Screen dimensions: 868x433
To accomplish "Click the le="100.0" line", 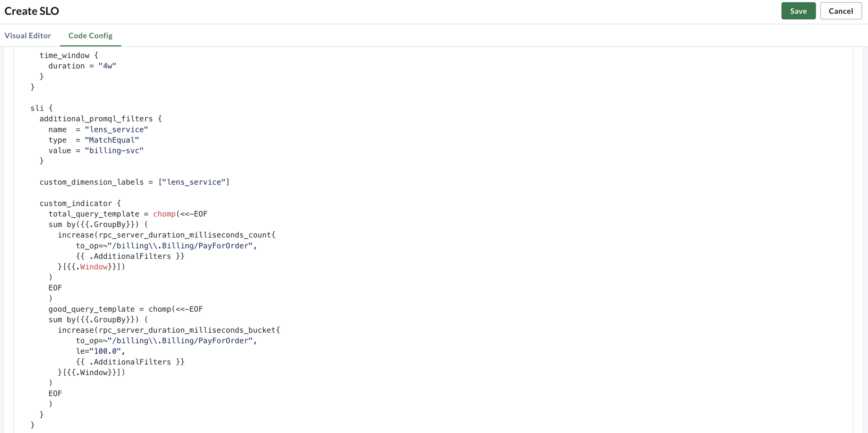I will [101, 351].
